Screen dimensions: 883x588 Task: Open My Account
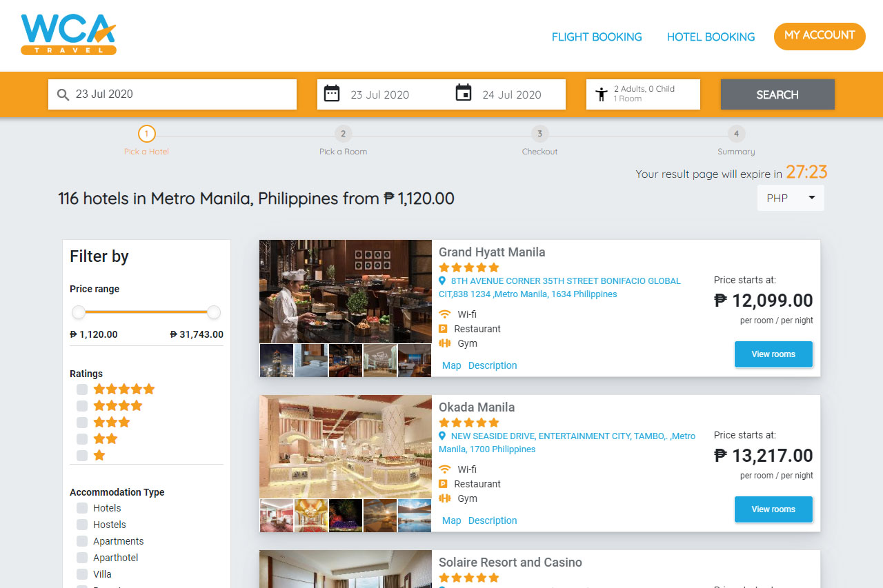click(820, 36)
